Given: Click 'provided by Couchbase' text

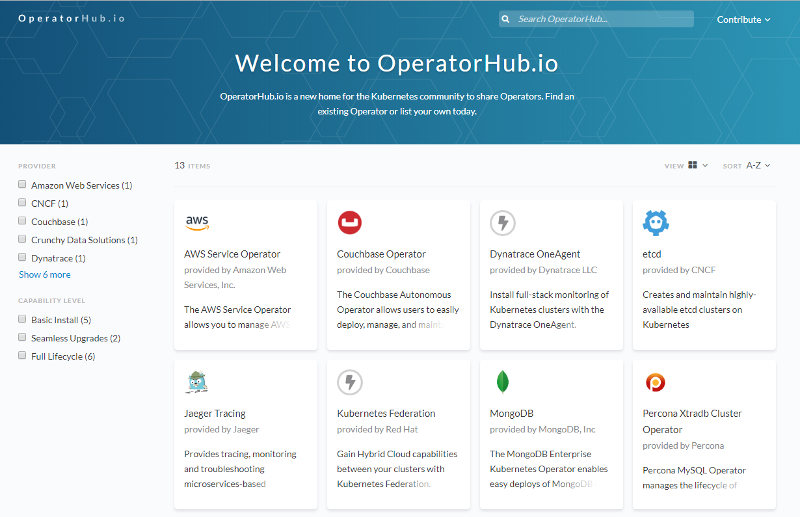Looking at the screenshot, I should [x=383, y=270].
